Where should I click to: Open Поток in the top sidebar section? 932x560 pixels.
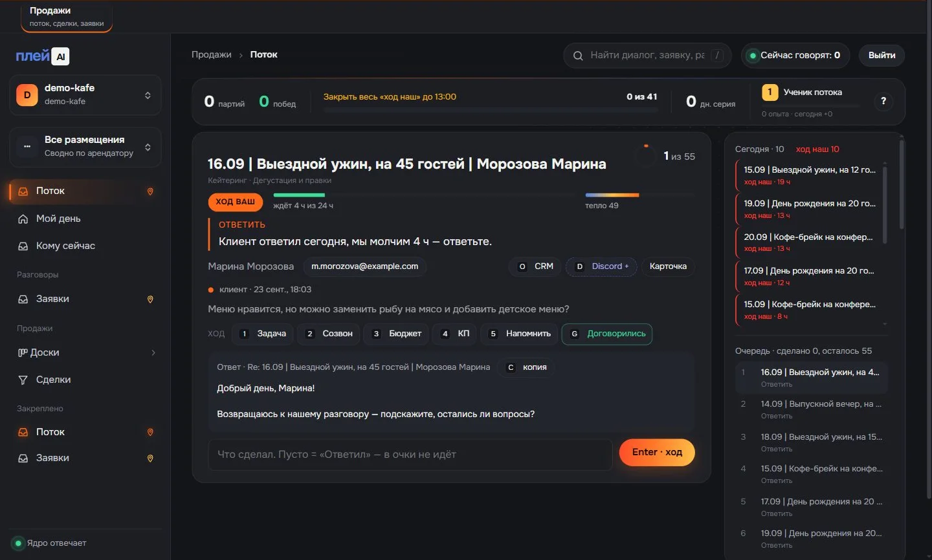coord(85,191)
